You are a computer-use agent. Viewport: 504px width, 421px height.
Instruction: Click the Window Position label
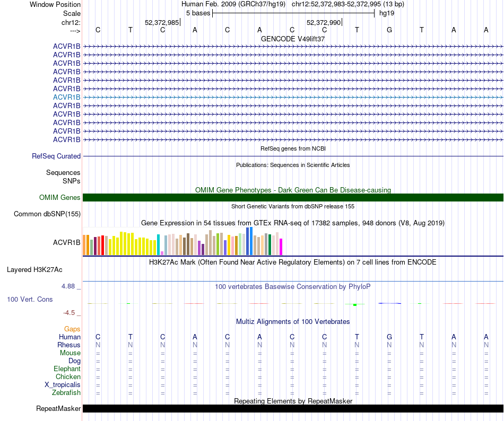click(55, 4)
